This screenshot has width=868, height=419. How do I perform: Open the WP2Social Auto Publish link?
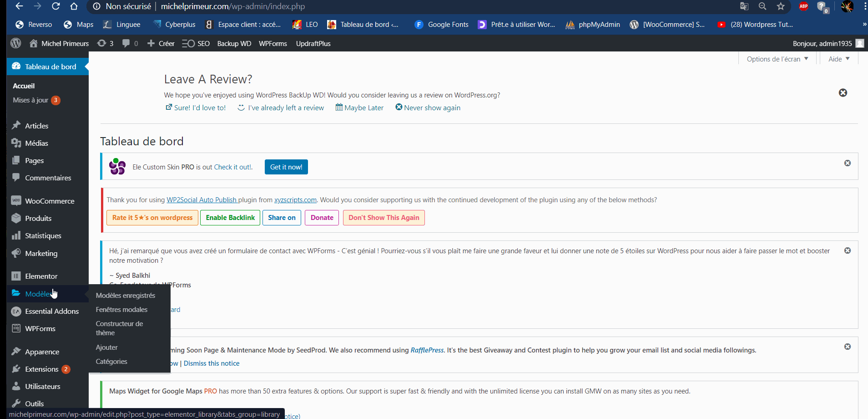point(202,199)
